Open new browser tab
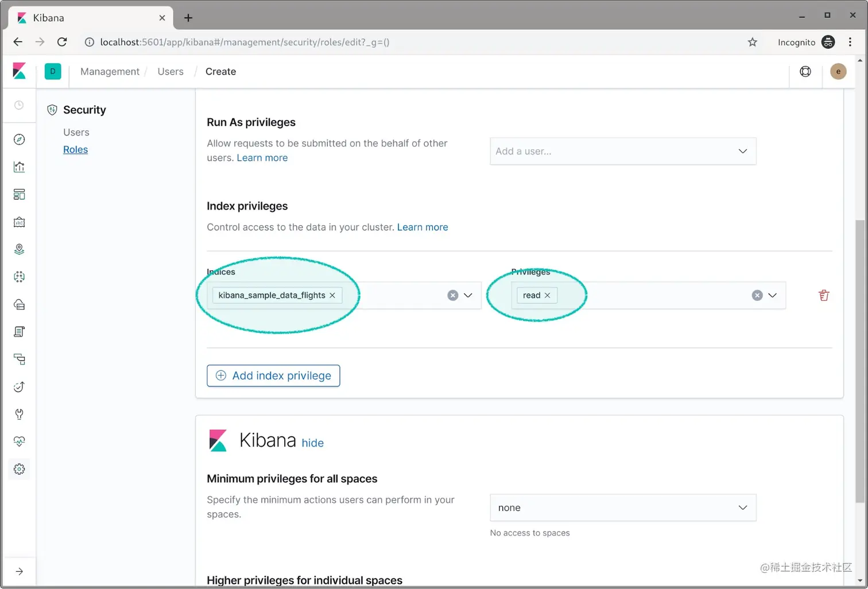The width and height of the screenshot is (868, 589). point(188,18)
